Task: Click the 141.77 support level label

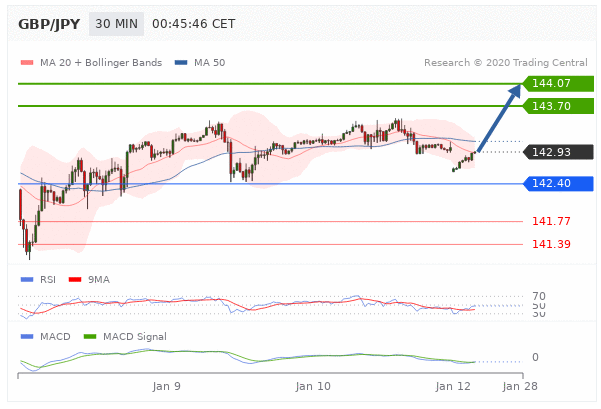Action: coord(551,221)
